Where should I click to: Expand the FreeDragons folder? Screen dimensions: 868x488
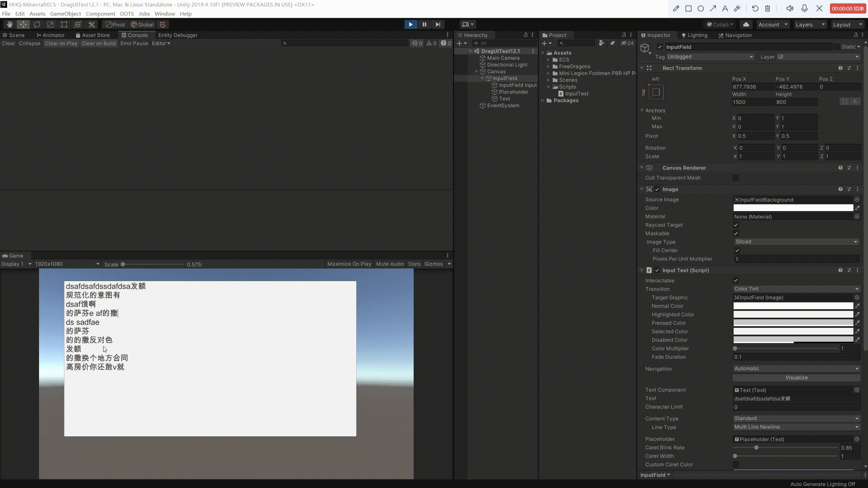pos(548,67)
